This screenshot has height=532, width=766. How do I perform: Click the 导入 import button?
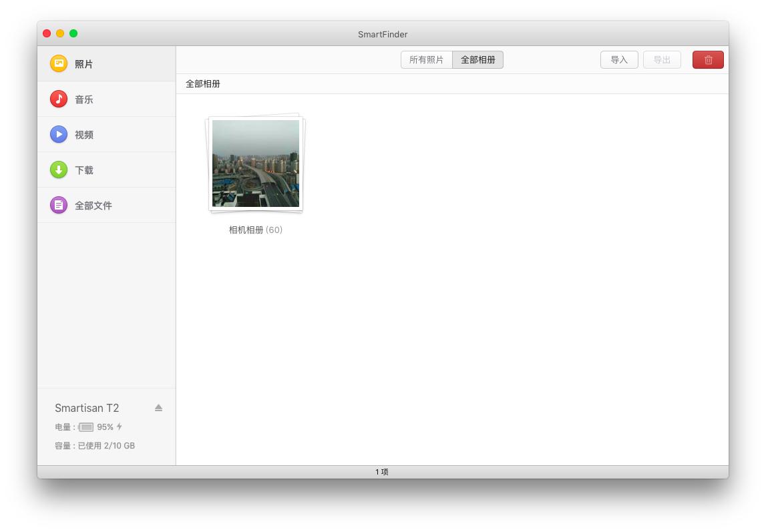pos(619,60)
